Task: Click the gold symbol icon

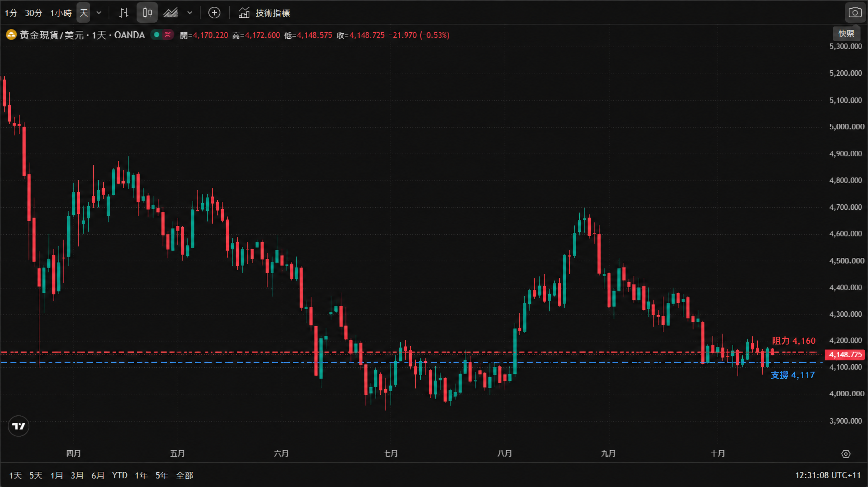Action: point(11,35)
